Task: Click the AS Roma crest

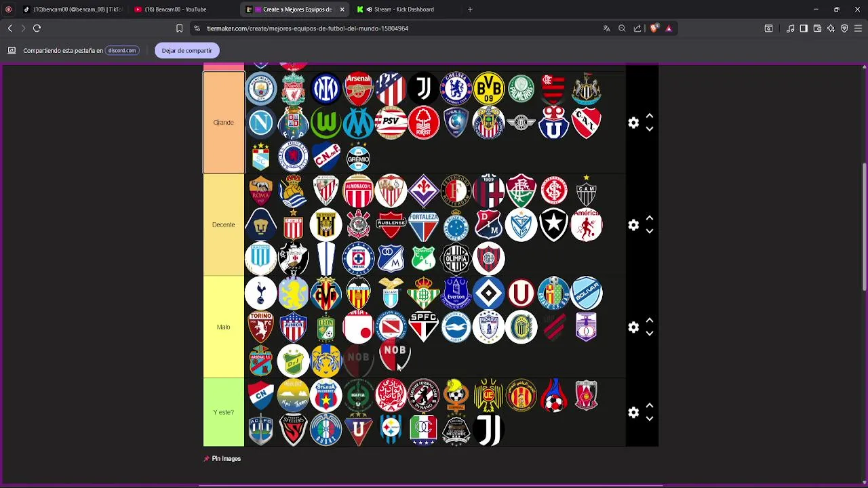Action: pyautogui.click(x=261, y=191)
